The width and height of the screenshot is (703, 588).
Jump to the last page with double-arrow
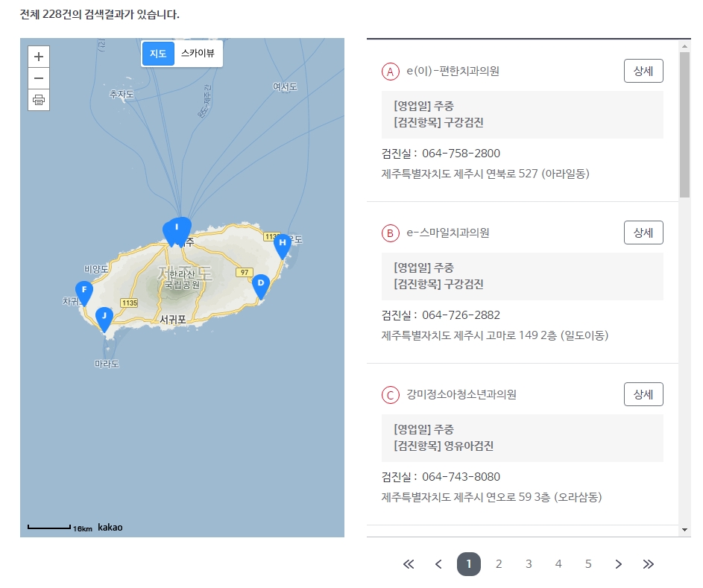point(648,564)
